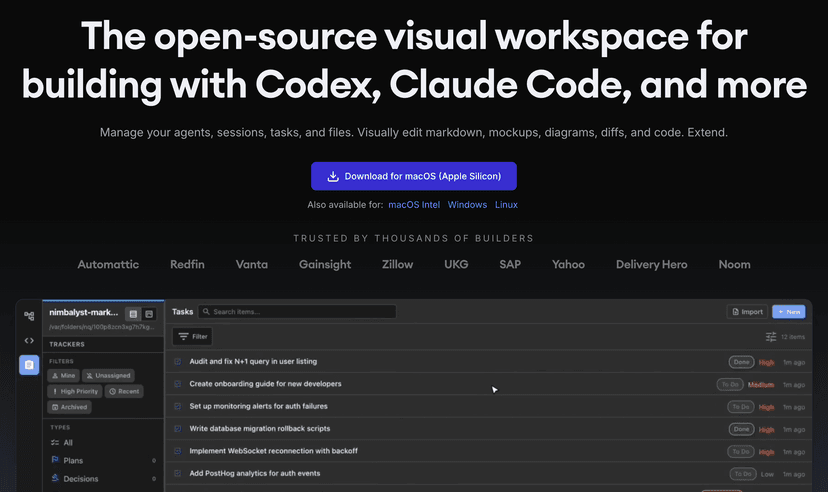Click task icon for Implement WebSocket reconnection
The image size is (828, 492).
178,451
